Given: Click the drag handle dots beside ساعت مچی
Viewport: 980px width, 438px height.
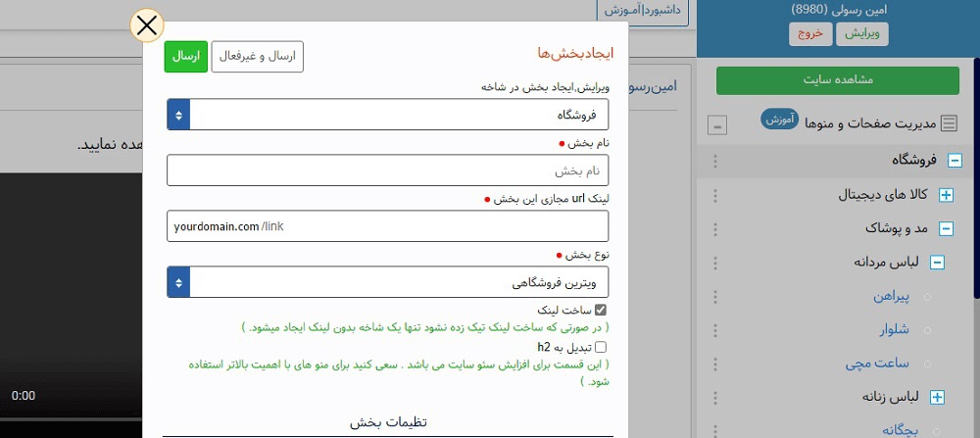Looking at the screenshot, I should coord(714,364).
